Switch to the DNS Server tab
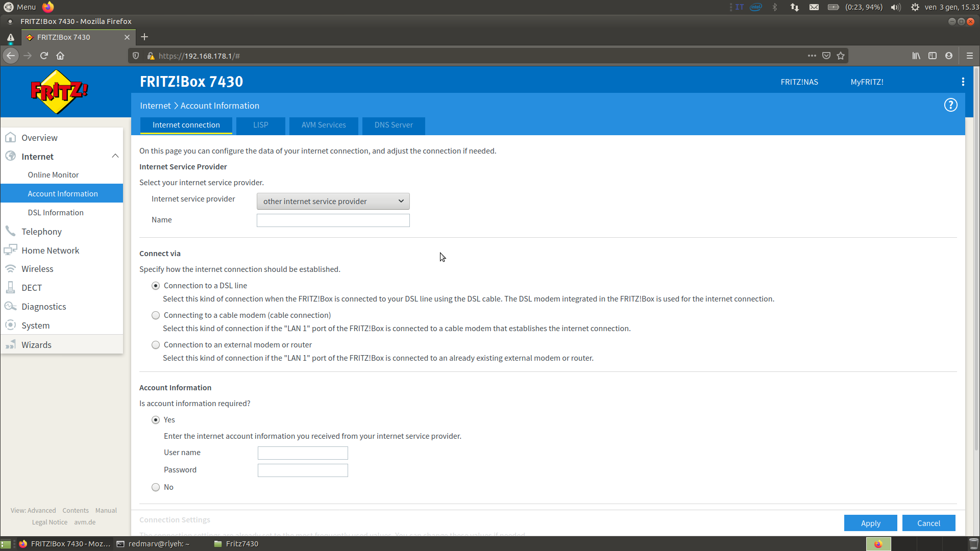The width and height of the screenshot is (980, 551). tap(394, 125)
